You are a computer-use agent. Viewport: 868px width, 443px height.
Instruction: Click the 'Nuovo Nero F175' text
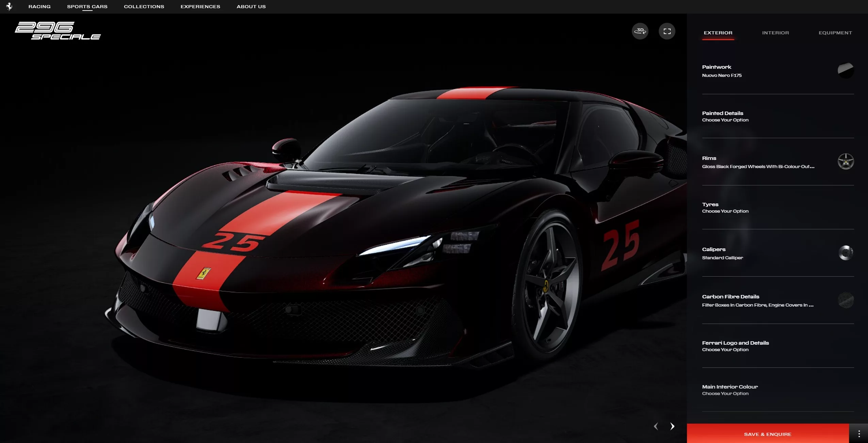point(722,75)
